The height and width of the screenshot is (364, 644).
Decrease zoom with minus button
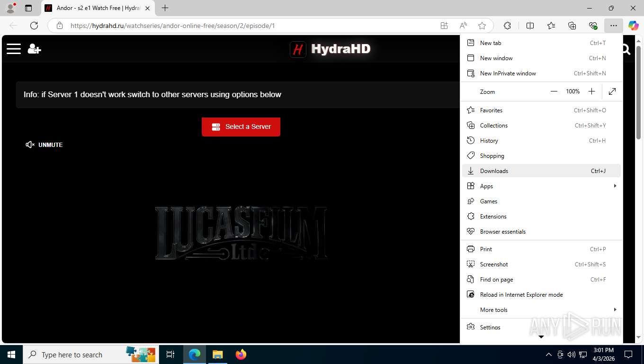[554, 91]
